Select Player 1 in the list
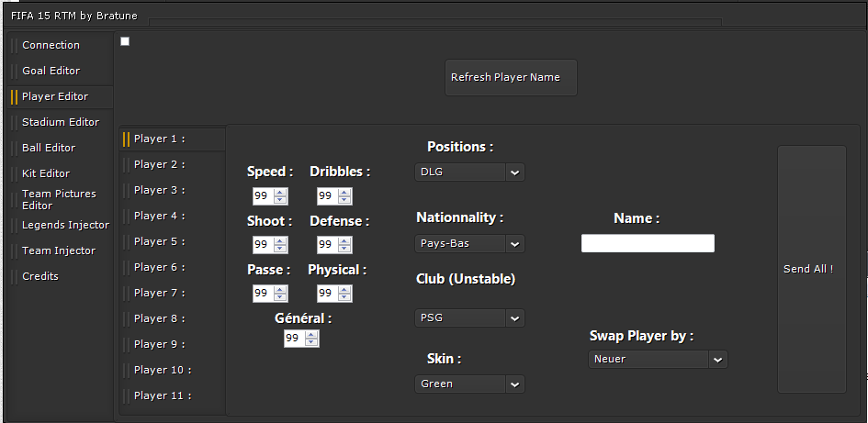Screen dimensions: 868x423 coord(173,139)
